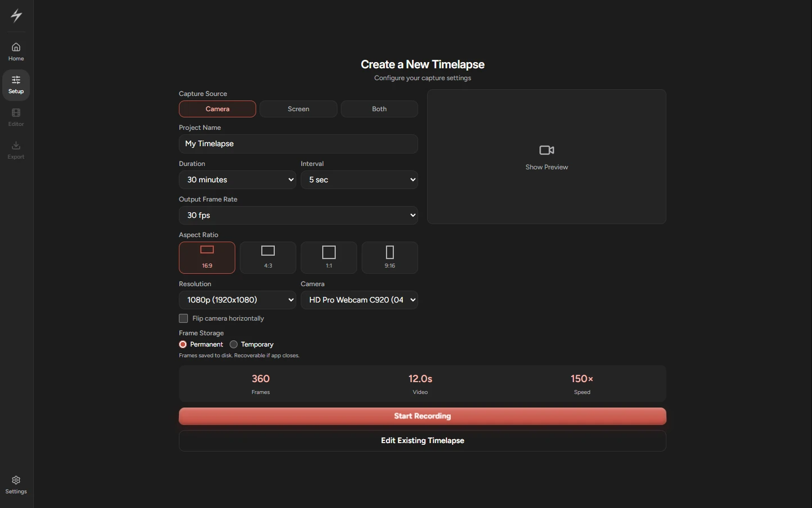Open Settings gear in sidebar
The image size is (812, 508).
[x=16, y=485]
